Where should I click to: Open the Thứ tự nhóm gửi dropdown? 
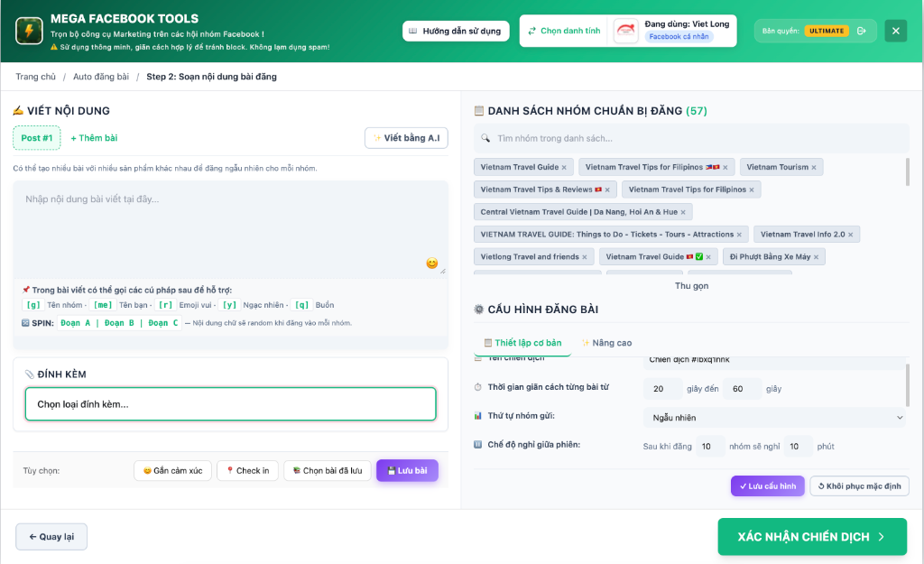coord(775,417)
